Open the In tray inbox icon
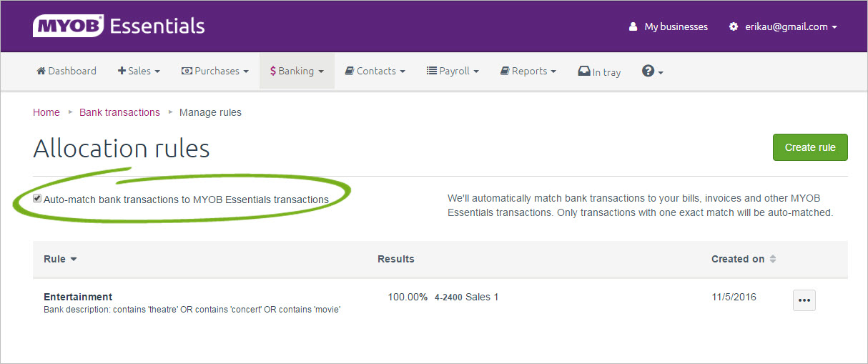 click(583, 72)
